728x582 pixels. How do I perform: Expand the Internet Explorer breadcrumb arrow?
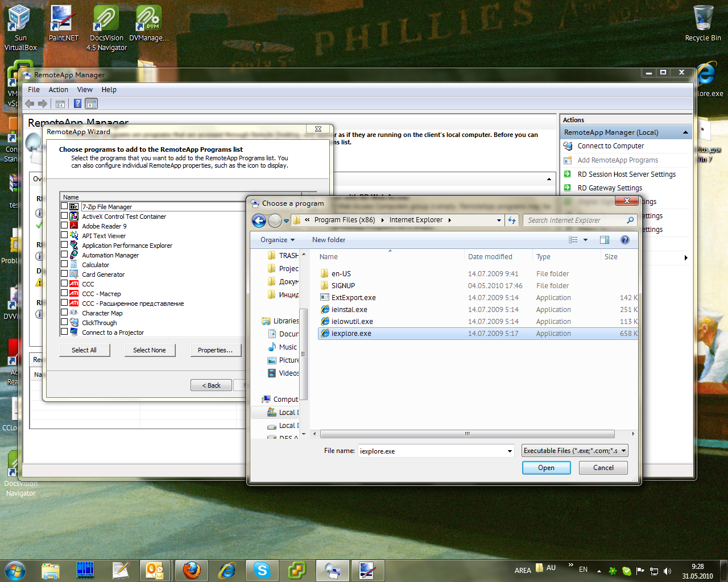point(449,221)
